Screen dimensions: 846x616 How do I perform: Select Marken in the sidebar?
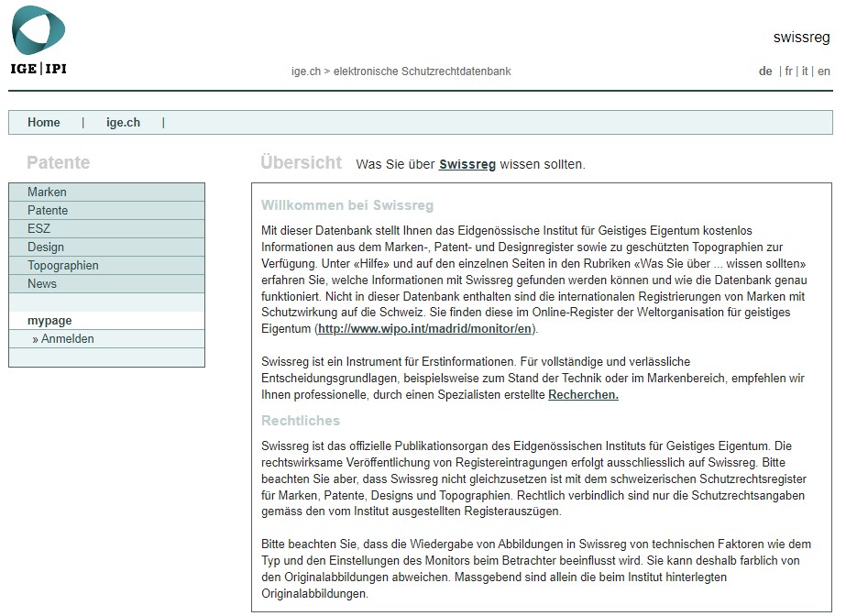tap(107, 192)
